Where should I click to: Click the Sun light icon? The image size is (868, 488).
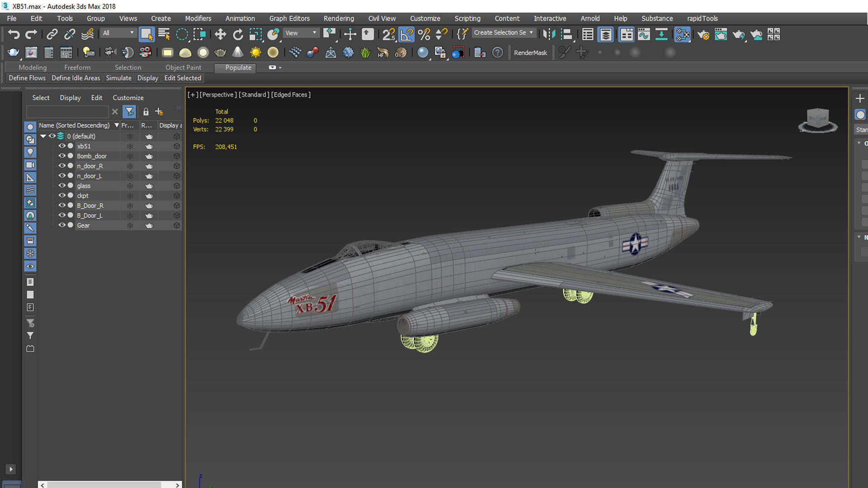click(x=255, y=52)
